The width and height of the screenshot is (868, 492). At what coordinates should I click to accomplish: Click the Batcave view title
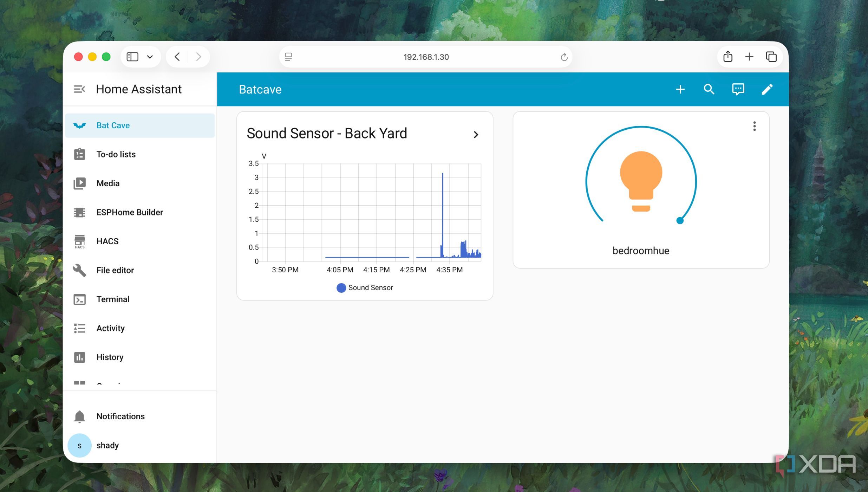260,89
